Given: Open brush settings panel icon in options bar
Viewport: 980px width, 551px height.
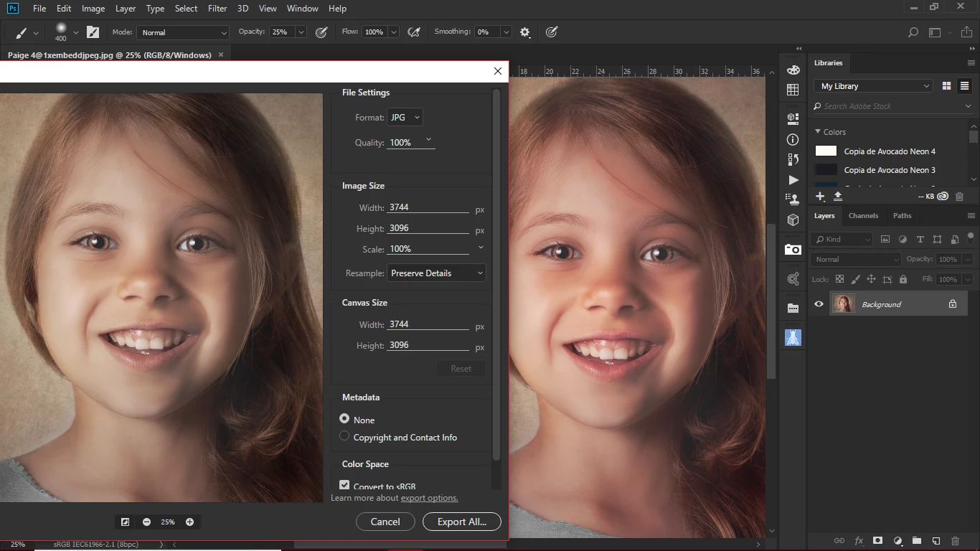Looking at the screenshot, I should (x=93, y=32).
